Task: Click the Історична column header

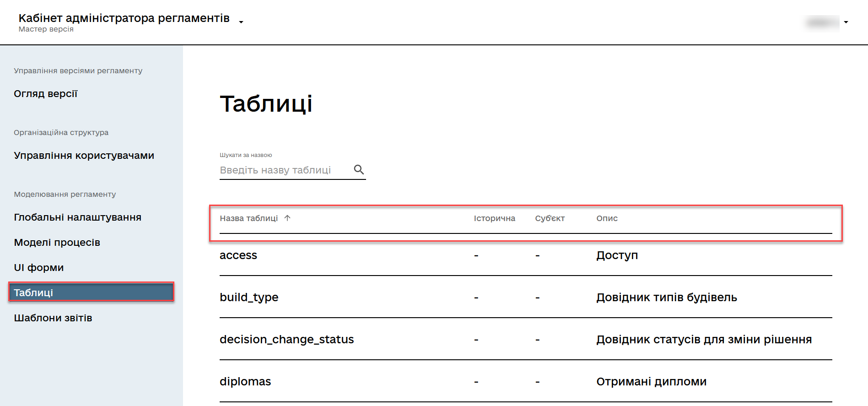Action: pyautogui.click(x=495, y=218)
